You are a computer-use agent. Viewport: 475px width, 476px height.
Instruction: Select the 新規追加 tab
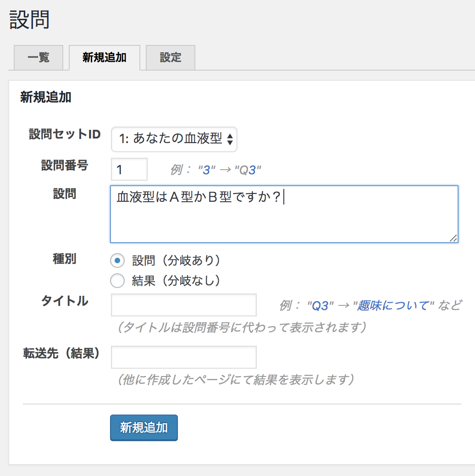104,58
